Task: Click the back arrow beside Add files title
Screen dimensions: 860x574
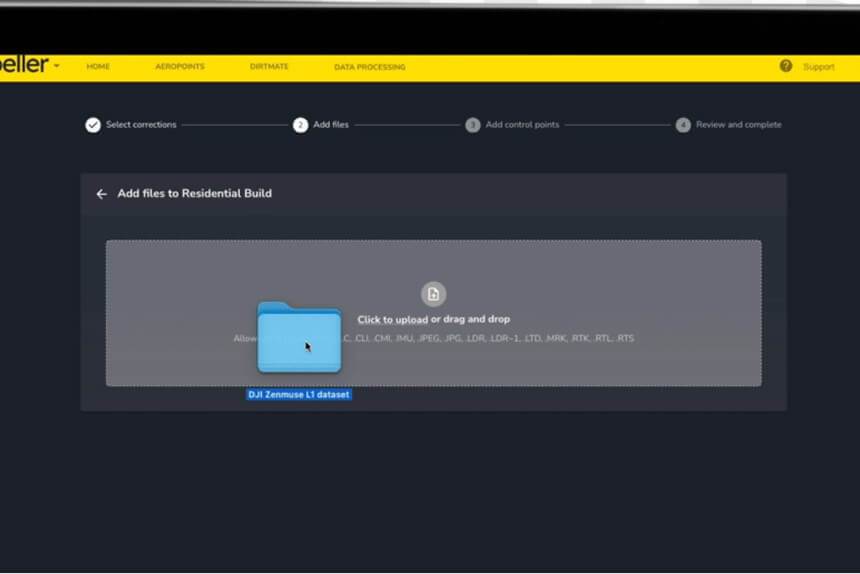Action: pos(101,194)
